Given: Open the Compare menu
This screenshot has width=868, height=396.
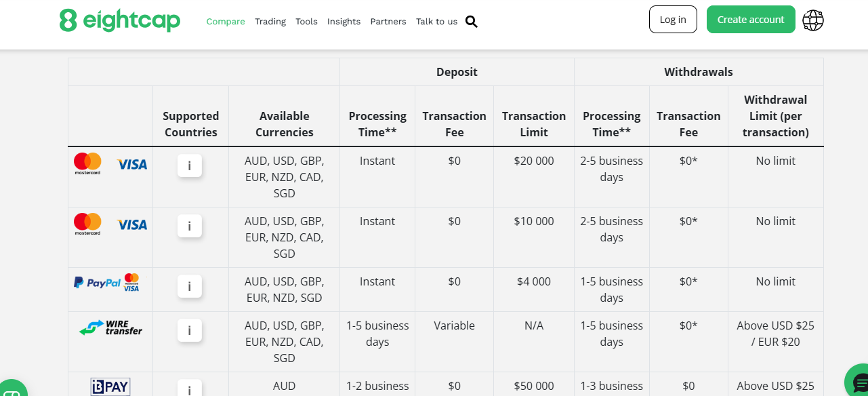Looking at the screenshot, I should pos(226,22).
